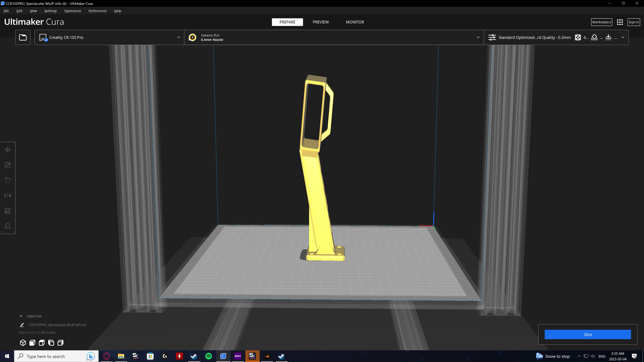Click the extruder 1 material icon

193,38
